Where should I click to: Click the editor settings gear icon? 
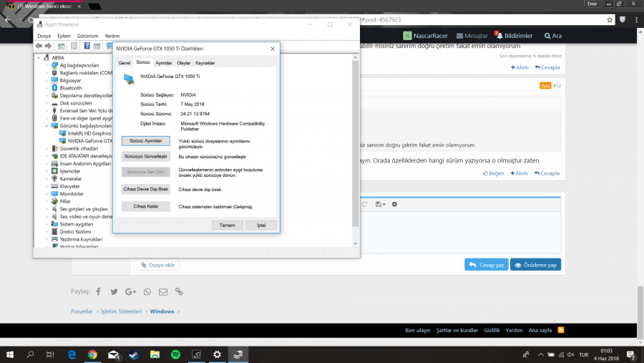point(394,204)
